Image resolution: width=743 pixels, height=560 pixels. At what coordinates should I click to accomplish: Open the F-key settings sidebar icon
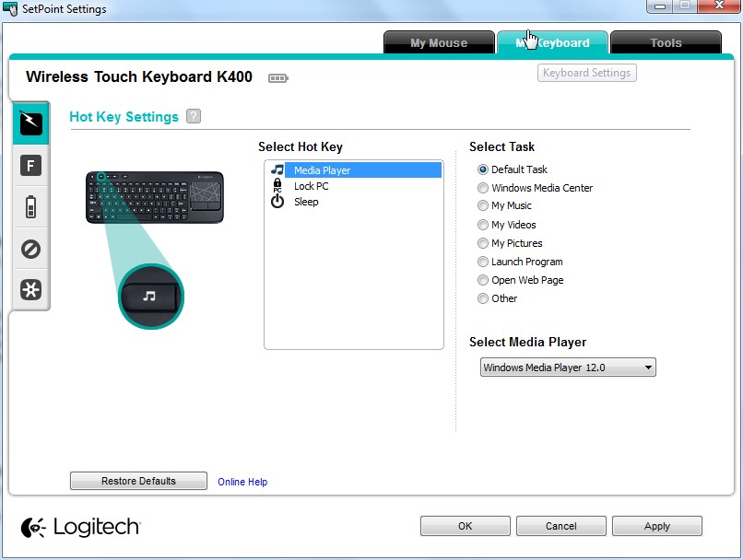click(x=30, y=166)
